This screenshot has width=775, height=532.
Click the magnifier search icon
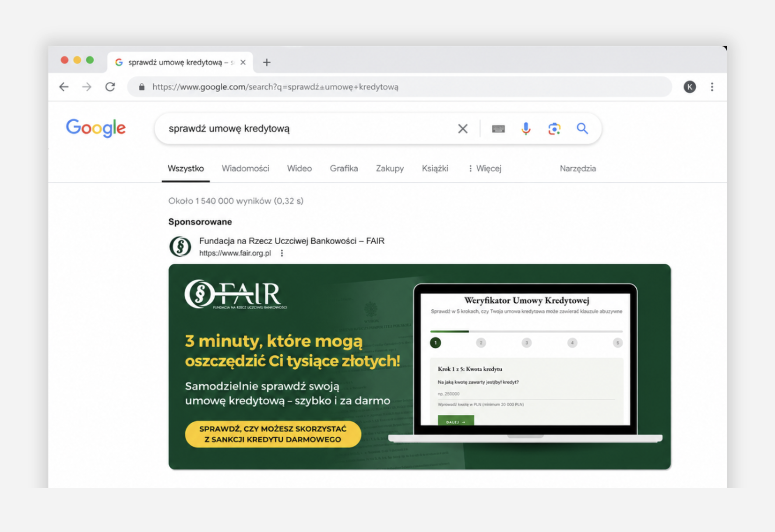[x=582, y=129]
